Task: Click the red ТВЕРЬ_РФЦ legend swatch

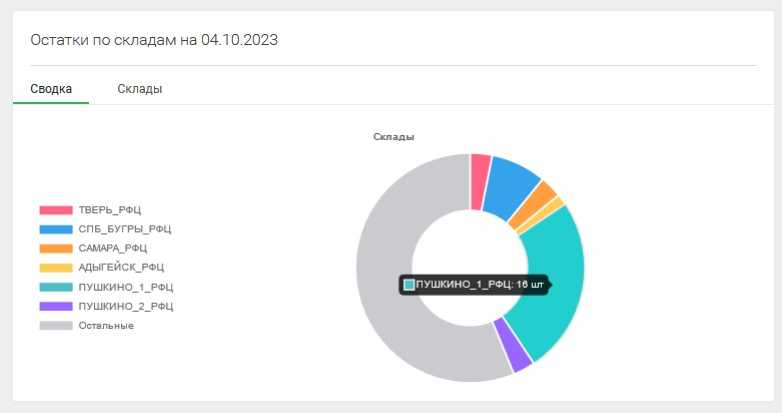Action: (56, 210)
